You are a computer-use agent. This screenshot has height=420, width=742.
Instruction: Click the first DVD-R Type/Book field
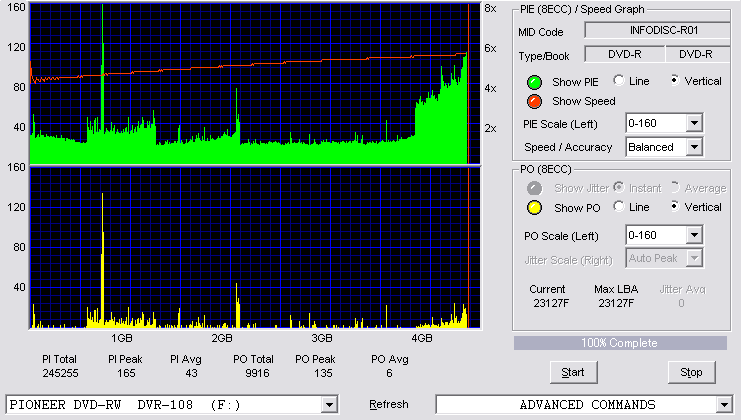pyautogui.click(x=625, y=54)
